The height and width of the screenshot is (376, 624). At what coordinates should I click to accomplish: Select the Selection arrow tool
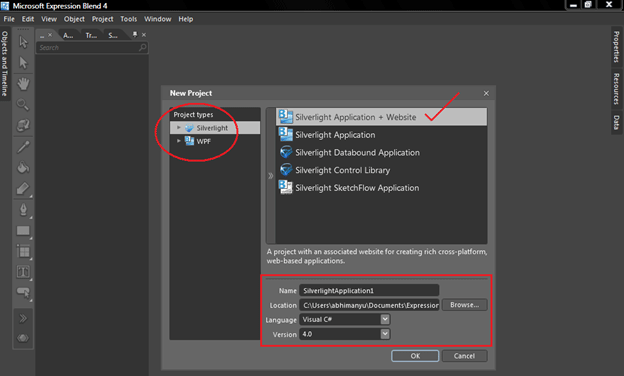pos(23,42)
